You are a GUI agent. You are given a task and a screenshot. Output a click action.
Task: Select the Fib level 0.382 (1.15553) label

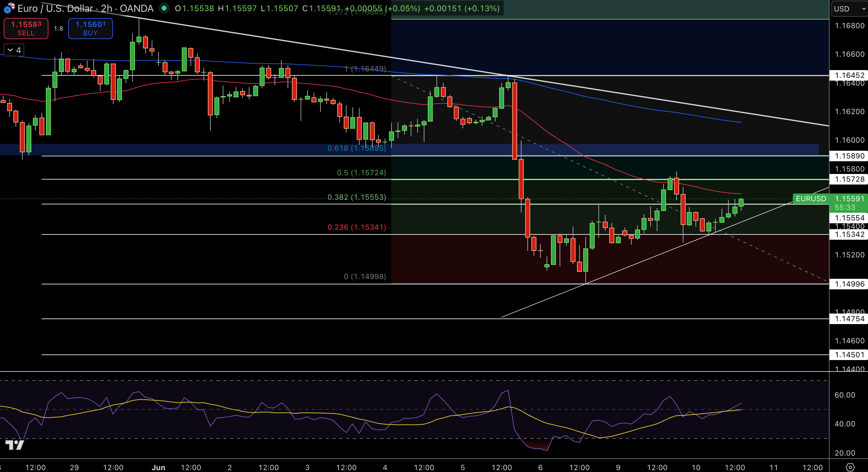[357, 198]
